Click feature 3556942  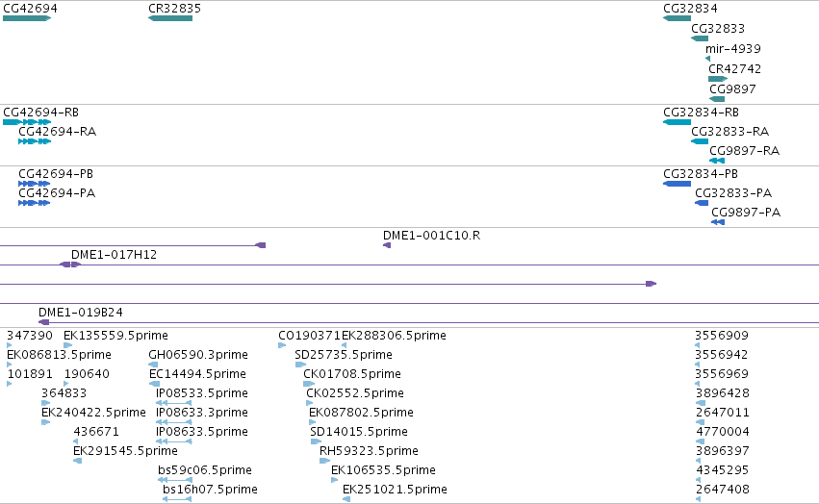698,365
